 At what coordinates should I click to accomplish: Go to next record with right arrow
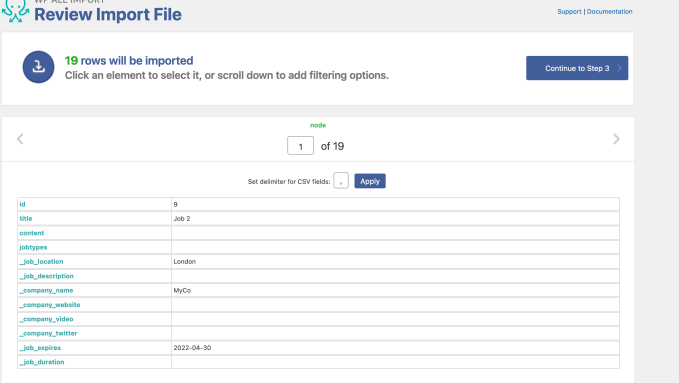616,139
